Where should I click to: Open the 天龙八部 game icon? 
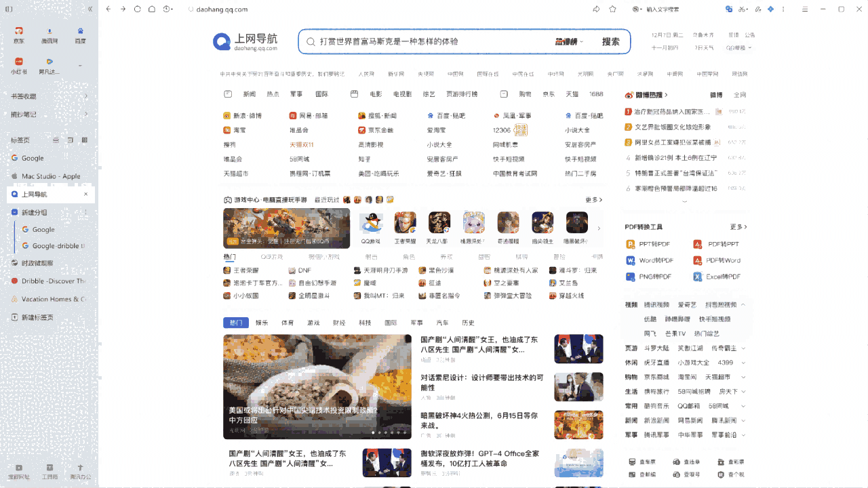tap(439, 222)
